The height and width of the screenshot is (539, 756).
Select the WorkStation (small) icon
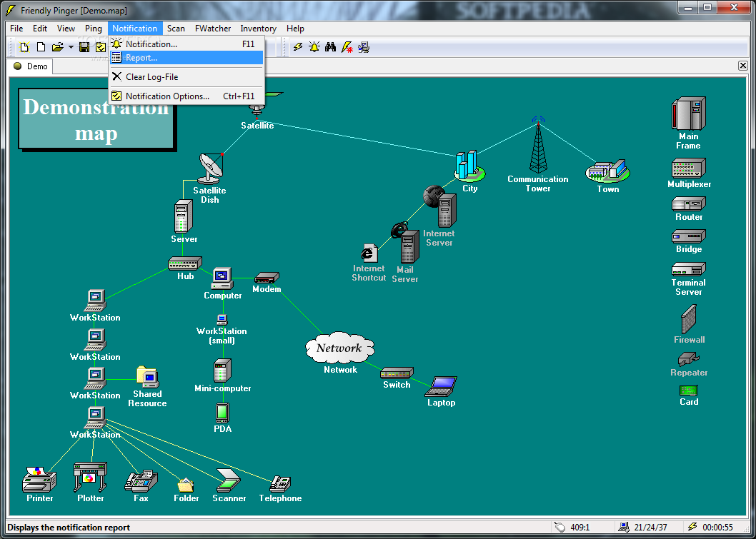coord(222,320)
